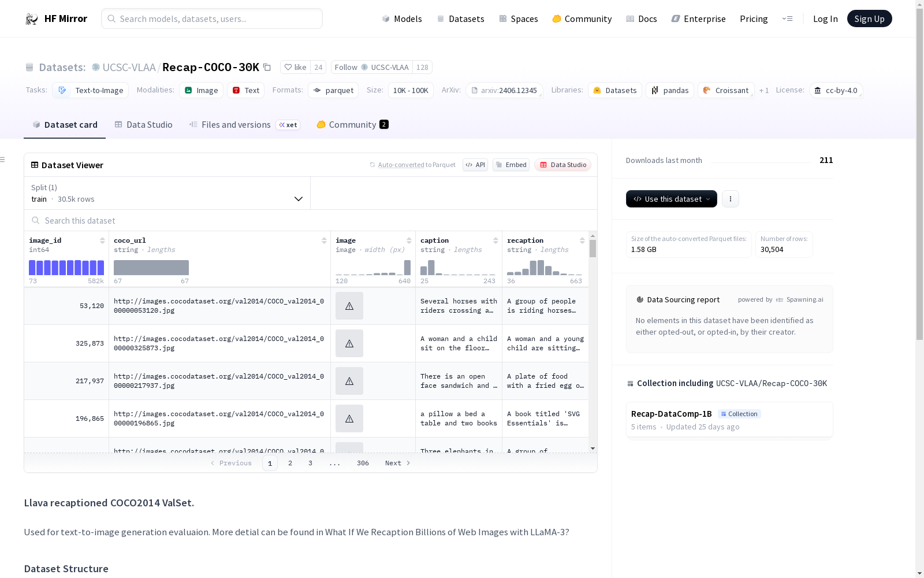Open the three-dot options menu beside Use this dataset

[731, 199]
